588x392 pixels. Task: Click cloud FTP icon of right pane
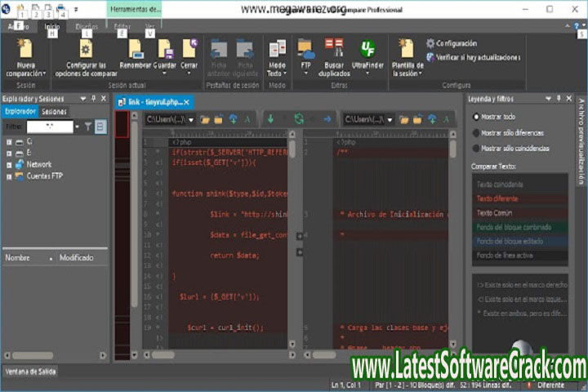click(432, 120)
